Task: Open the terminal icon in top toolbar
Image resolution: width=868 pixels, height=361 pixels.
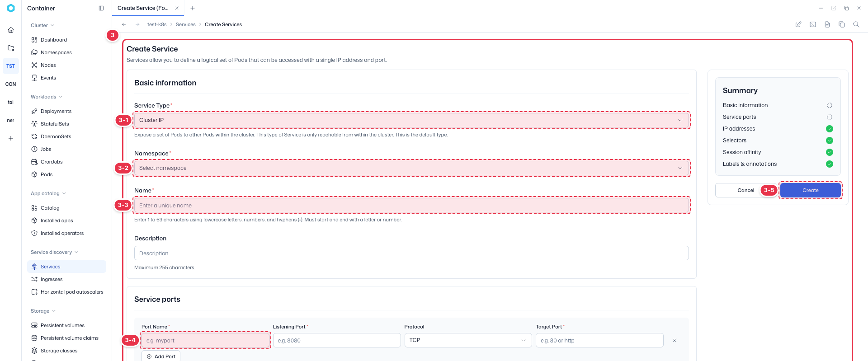Action: pos(813,24)
